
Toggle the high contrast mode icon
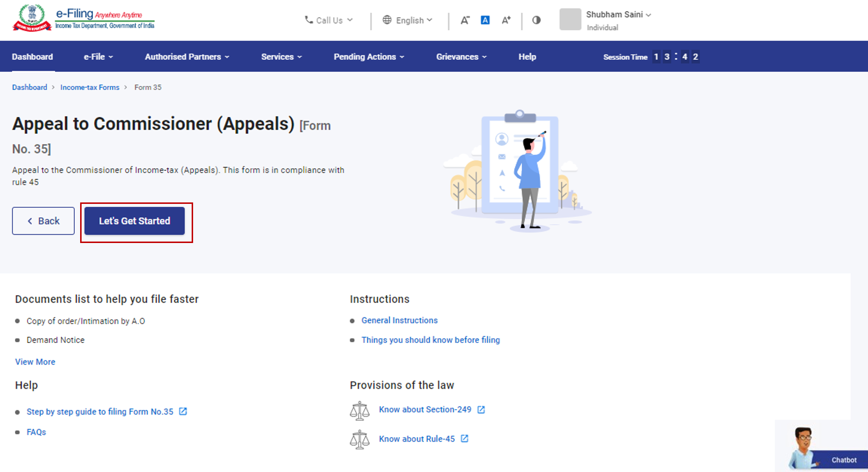click(536, 20)
